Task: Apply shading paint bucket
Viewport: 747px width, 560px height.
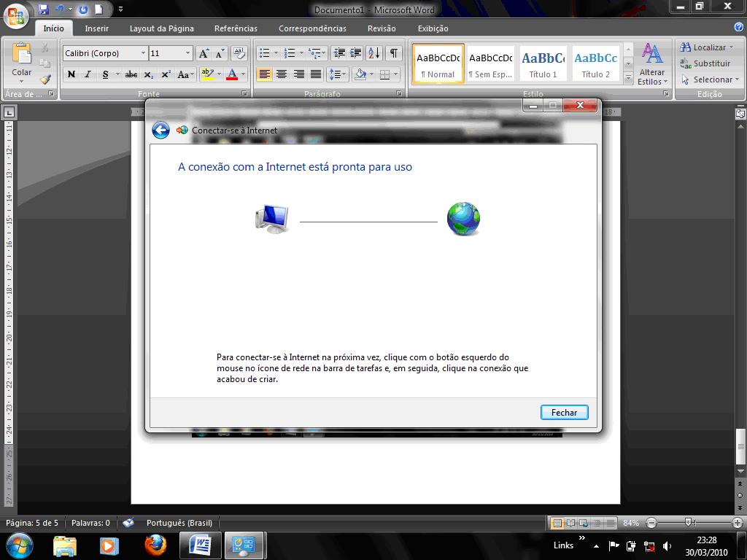Action: pyautogui.click(x=360, y=74)
